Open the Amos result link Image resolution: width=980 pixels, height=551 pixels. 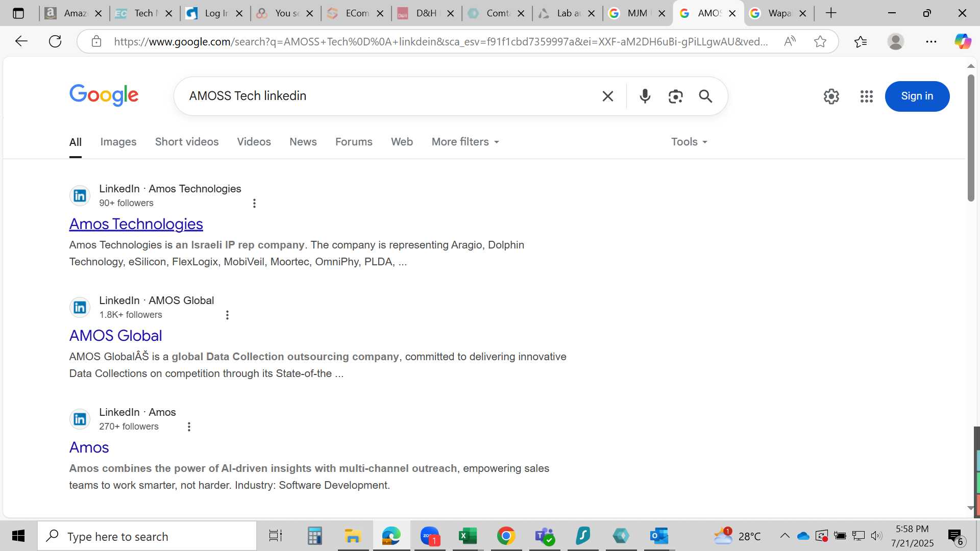click(89, 447)
